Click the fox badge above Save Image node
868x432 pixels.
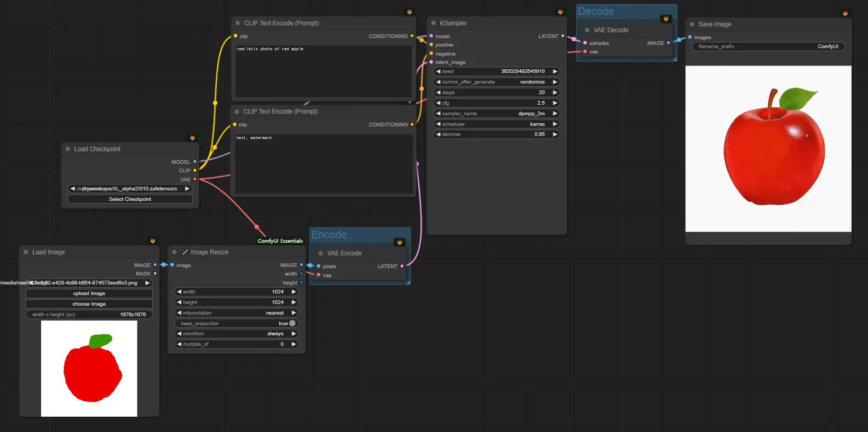(845, 14)
